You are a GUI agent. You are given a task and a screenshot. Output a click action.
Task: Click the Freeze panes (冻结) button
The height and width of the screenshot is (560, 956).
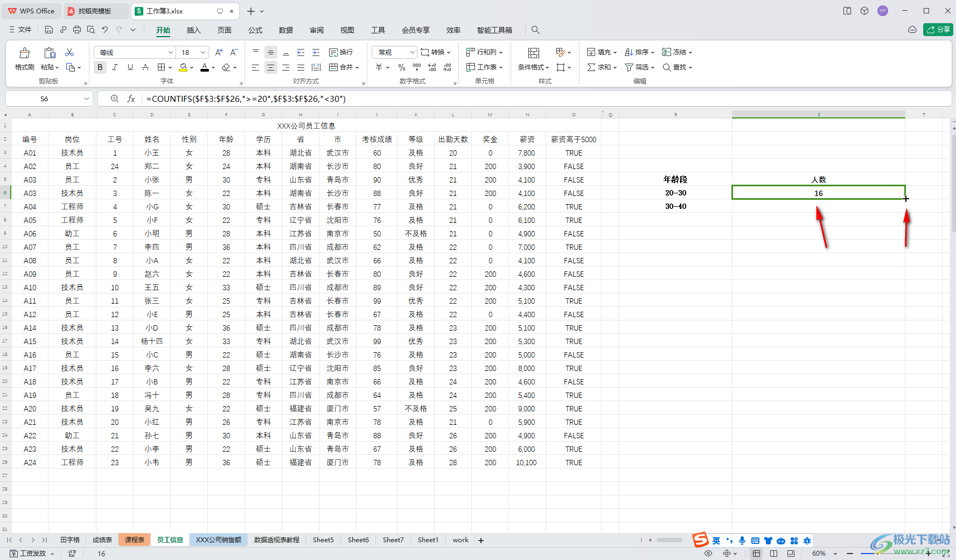pos(677,52)
